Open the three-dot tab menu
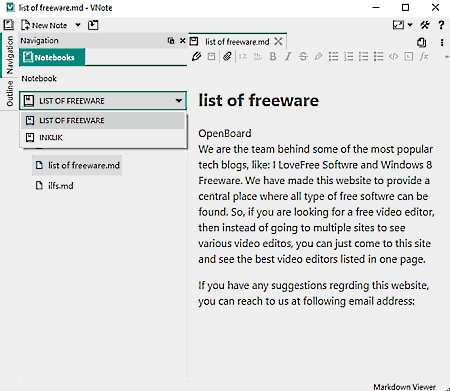Screen dimensions: 450x391 [x=442, y=42]
